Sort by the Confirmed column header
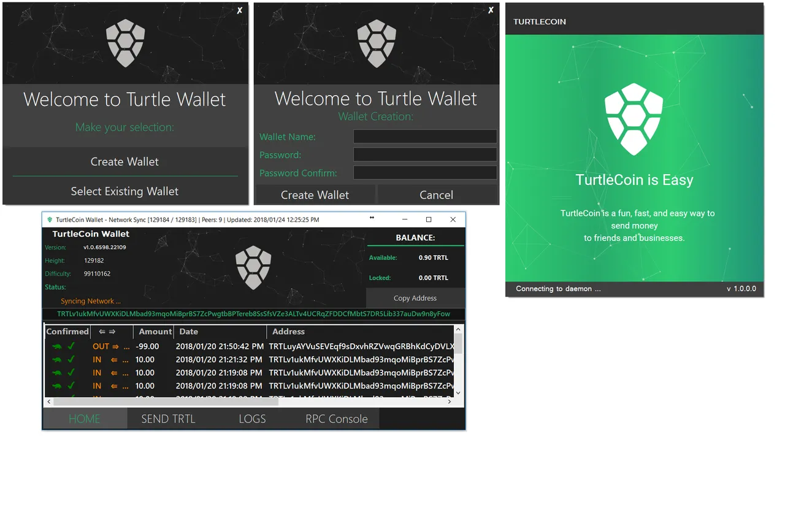 point(67,332)
